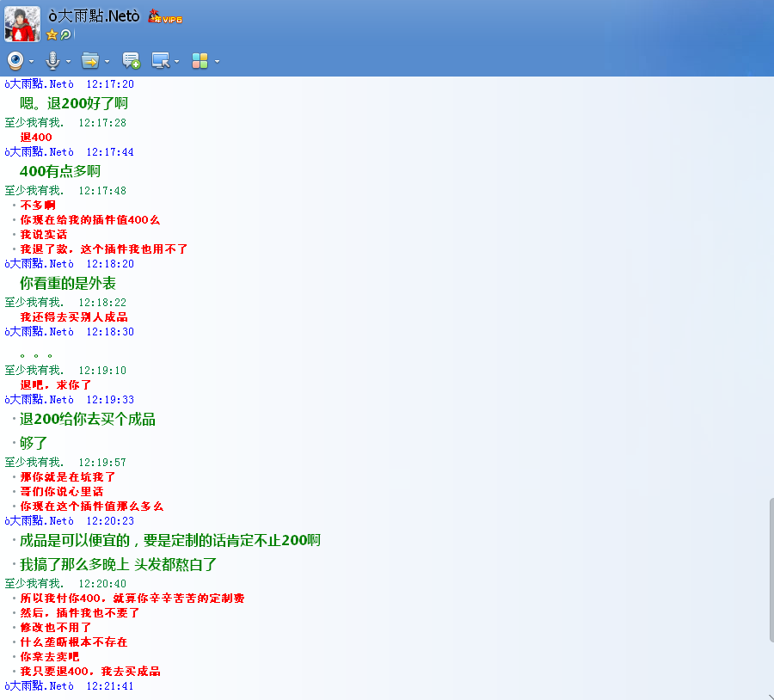774x700 pixels.
Task: Expand the webcam video call dropdown arrow
Action: coord(32,61)
